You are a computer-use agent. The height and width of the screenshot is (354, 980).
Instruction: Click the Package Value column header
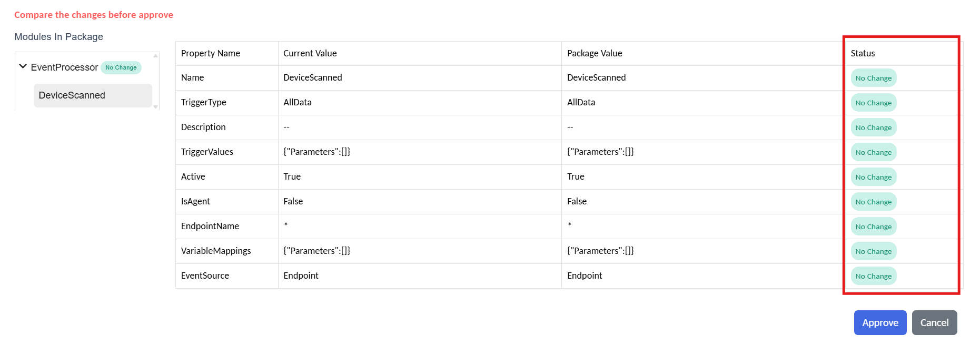pos(595,53)
